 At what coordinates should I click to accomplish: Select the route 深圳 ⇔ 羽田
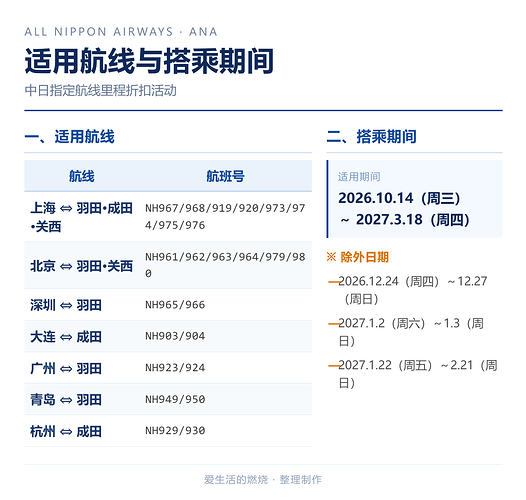pyautogui.click(x=66, y=305)
